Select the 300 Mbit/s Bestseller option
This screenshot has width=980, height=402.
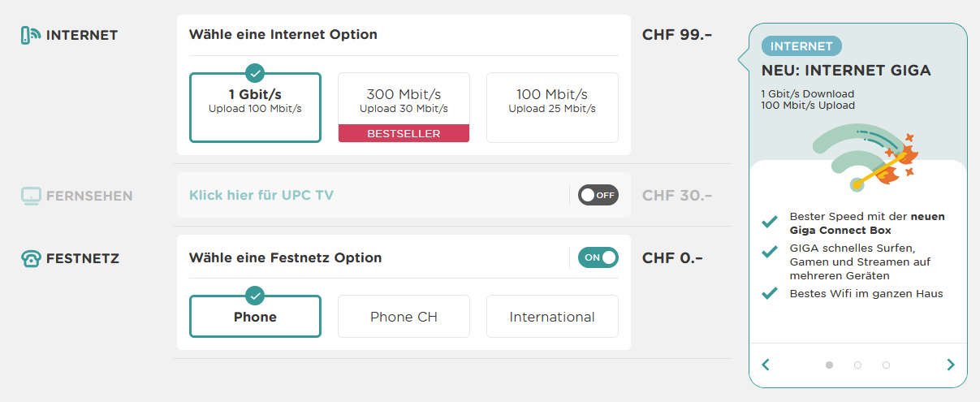click(x=404, y=107)
